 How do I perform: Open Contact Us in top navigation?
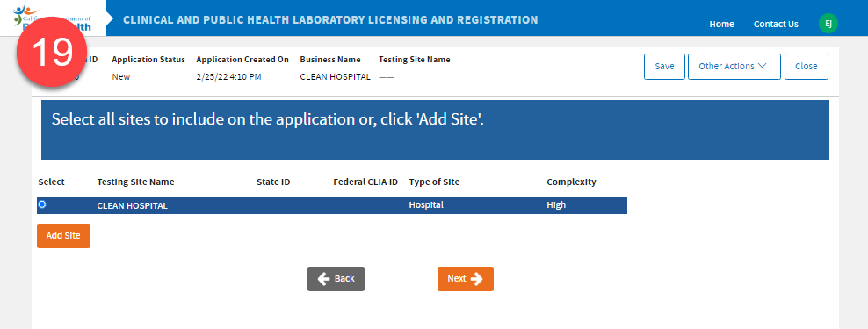pos(776,24)
